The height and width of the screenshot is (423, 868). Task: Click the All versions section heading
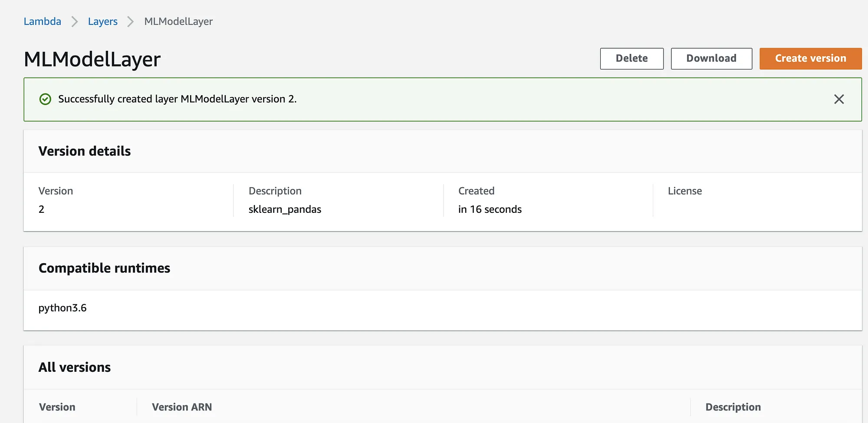(x=75, y=367)
